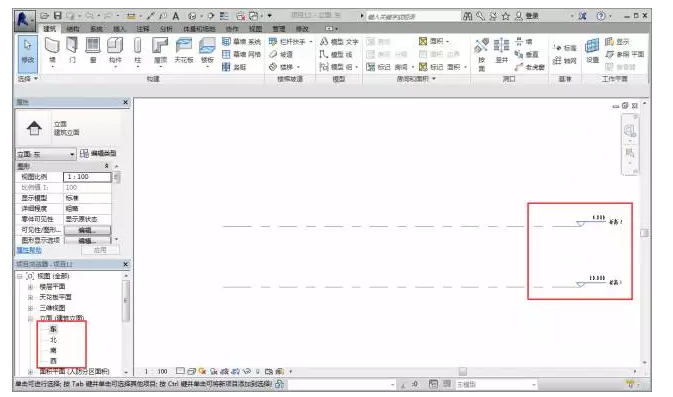The image size is (673, 397).
Task: Click the 编辑类型 edit type button
Action: pos(98,153)
